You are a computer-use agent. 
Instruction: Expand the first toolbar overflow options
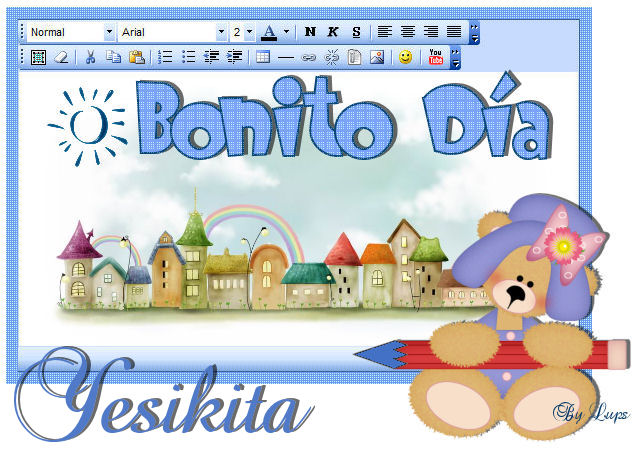coord(474,32)
